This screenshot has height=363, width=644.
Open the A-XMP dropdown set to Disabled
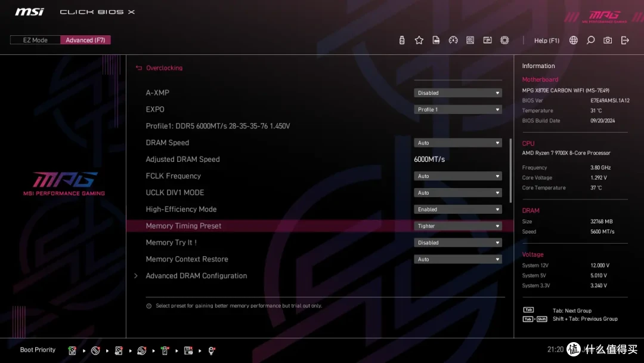click(x=457, y=93)
